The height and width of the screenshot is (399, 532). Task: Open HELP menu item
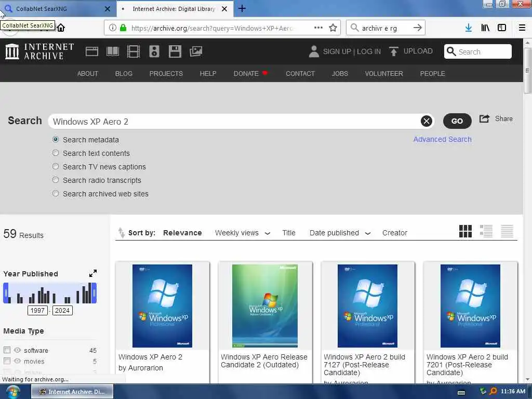coord(208,74)
